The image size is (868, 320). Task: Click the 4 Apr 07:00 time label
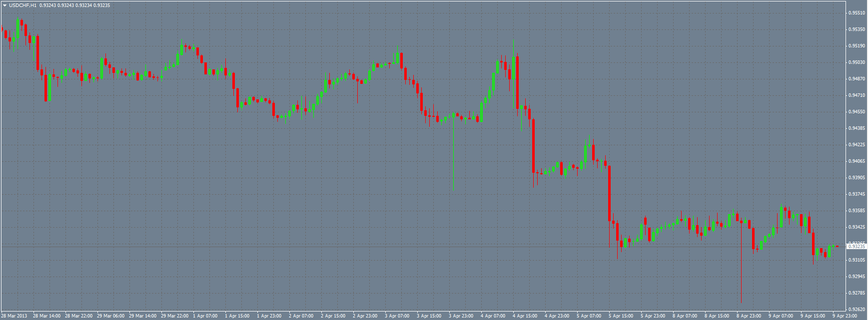tap(493, 316)
